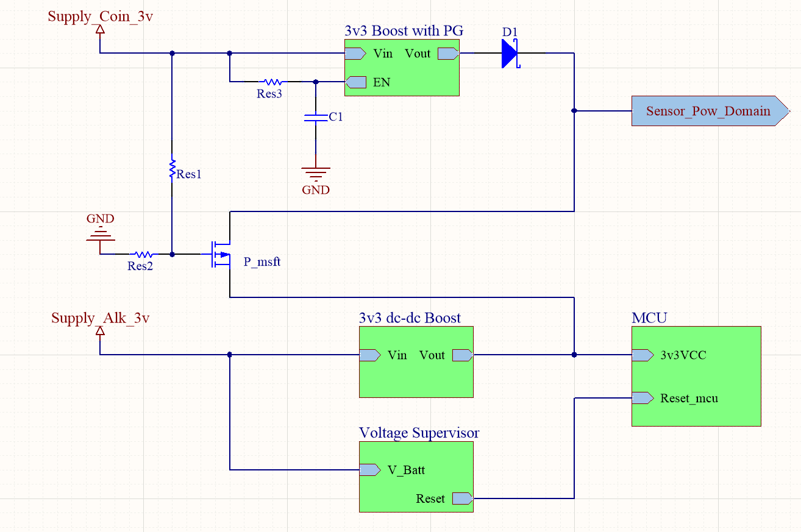The height and width of the screenshot is (532, 801).
Task: Click the Supply_Alk_3v net label
Action: tap(100, 317)
